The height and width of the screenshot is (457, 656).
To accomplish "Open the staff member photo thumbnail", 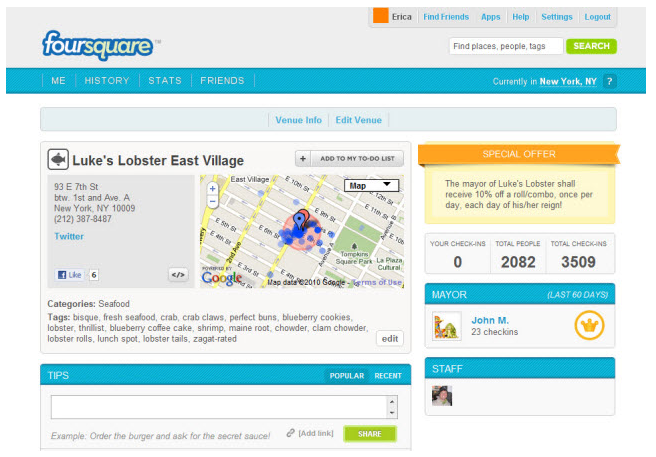I will click(x=442, y=396).
